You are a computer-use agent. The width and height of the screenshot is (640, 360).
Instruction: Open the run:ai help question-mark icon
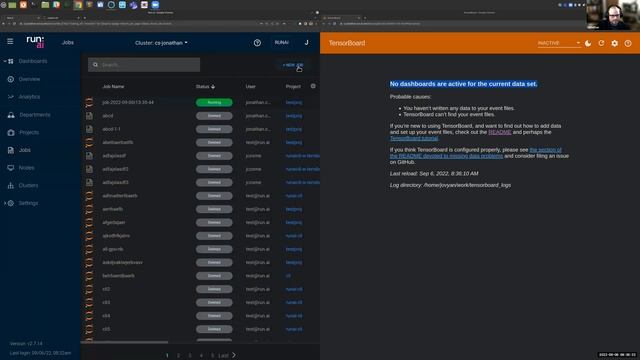(257, 42)
